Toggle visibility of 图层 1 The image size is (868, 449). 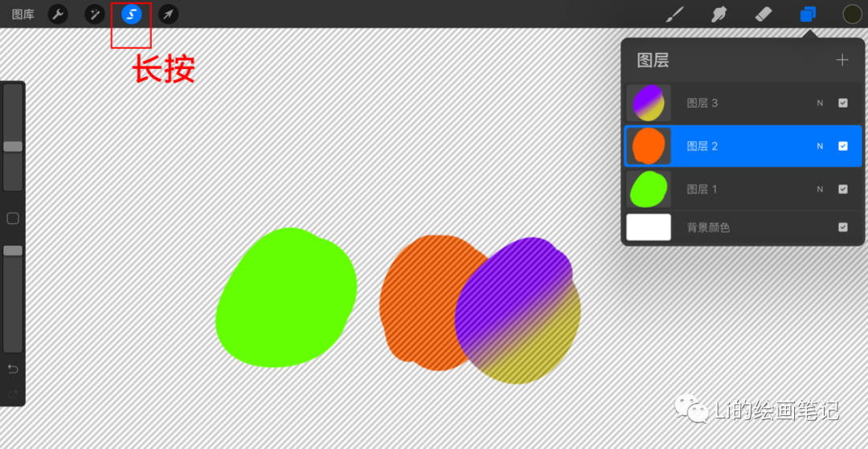coord(842,189)
